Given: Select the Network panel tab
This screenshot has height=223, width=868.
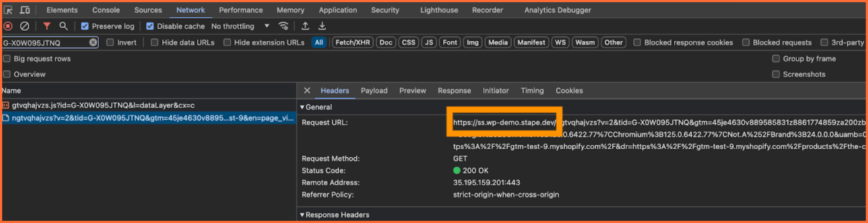Looking at the screenshot, I should (191, 10).
